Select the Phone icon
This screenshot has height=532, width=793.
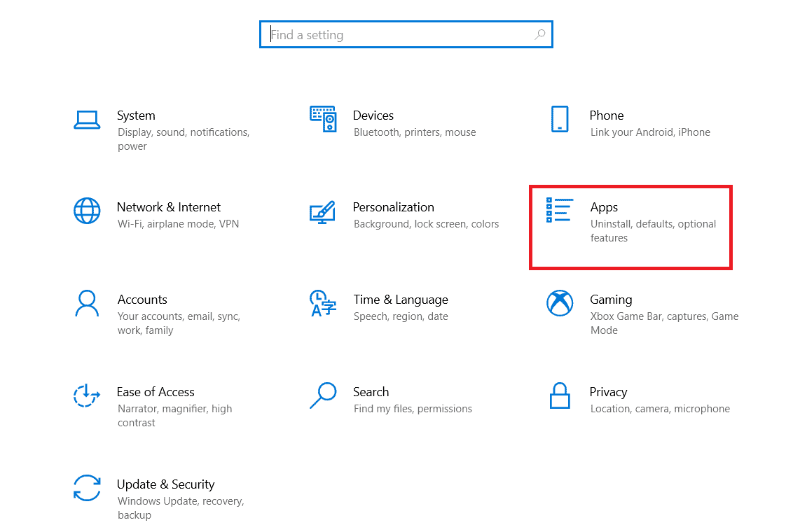[x=560, y=119]
